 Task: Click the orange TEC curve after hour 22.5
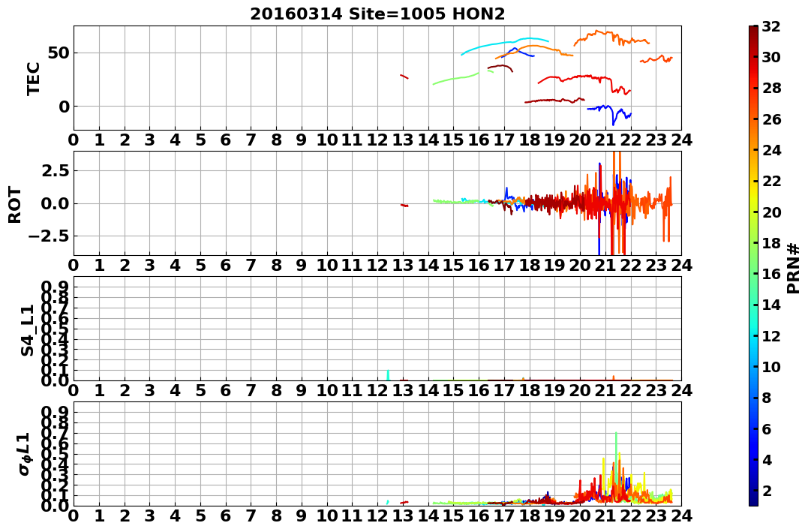[x=656, y=59]
